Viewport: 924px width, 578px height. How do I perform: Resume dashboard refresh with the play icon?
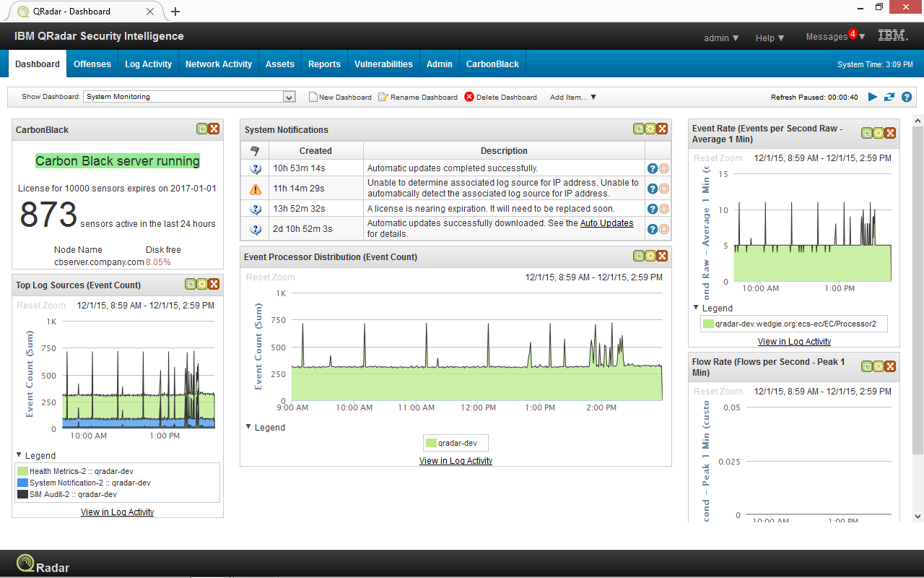pos(873,97)
